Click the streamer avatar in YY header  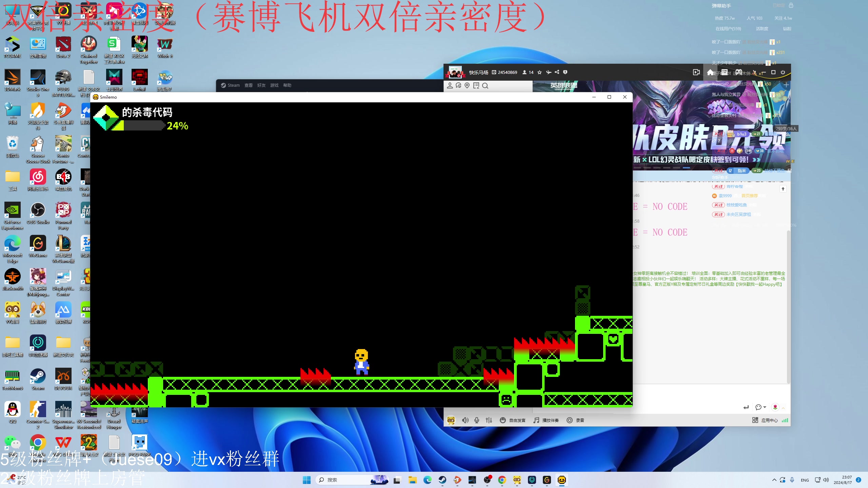click(x=455, y=72)
